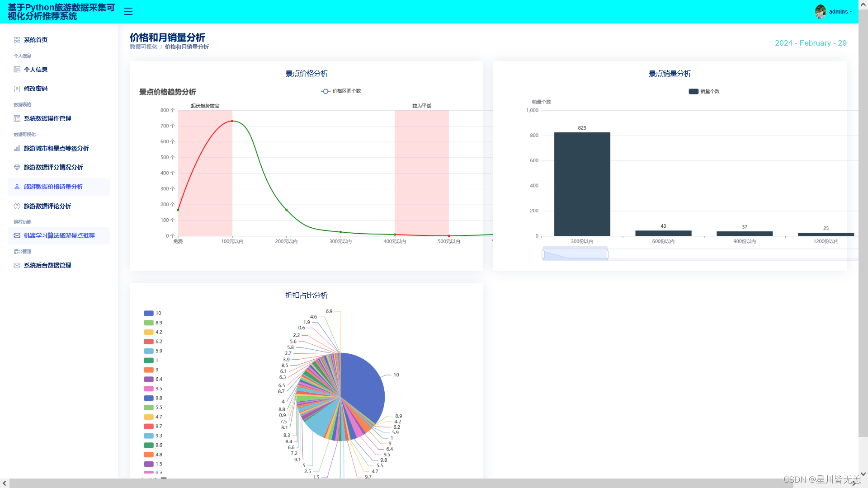
Task: Click the left handle of sales data zoom
Action: (x=543, y=254)
